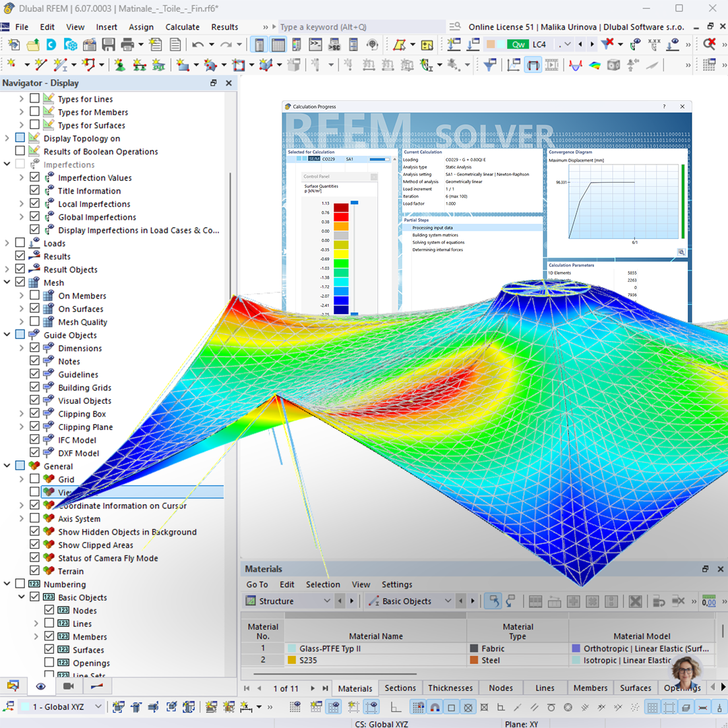Screen dimensions: 728x728
Task: Enable the Grid checkbox under General
Action: coord(34,479)
